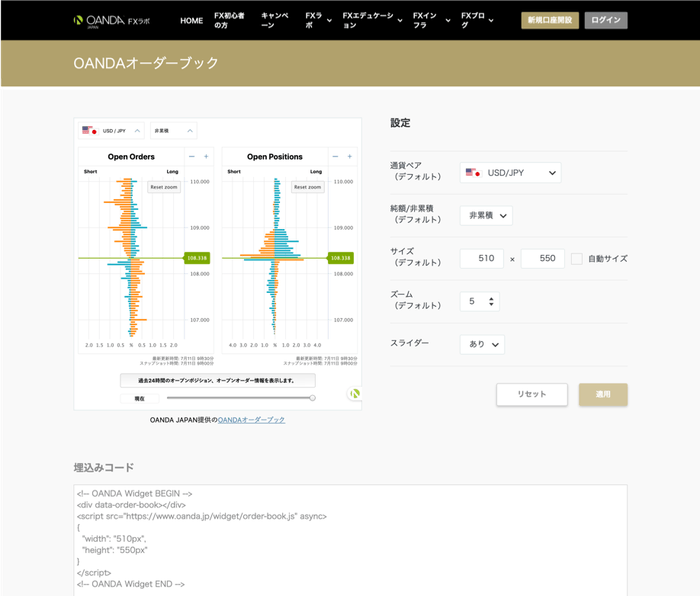This screenshot has height=596, width=700.
Task: Zoom in Open Positions chart with plus icon
Action: tap(349, 156)
